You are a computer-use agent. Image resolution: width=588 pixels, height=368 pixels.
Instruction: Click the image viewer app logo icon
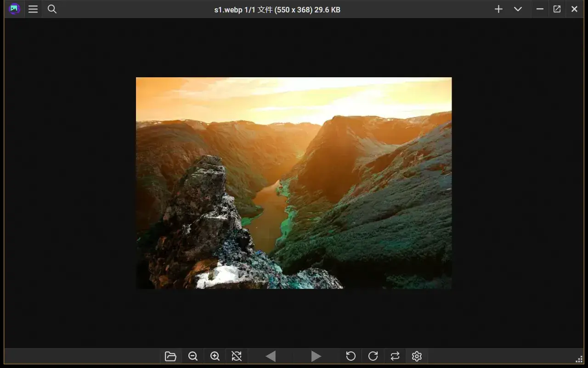[15, 9]
